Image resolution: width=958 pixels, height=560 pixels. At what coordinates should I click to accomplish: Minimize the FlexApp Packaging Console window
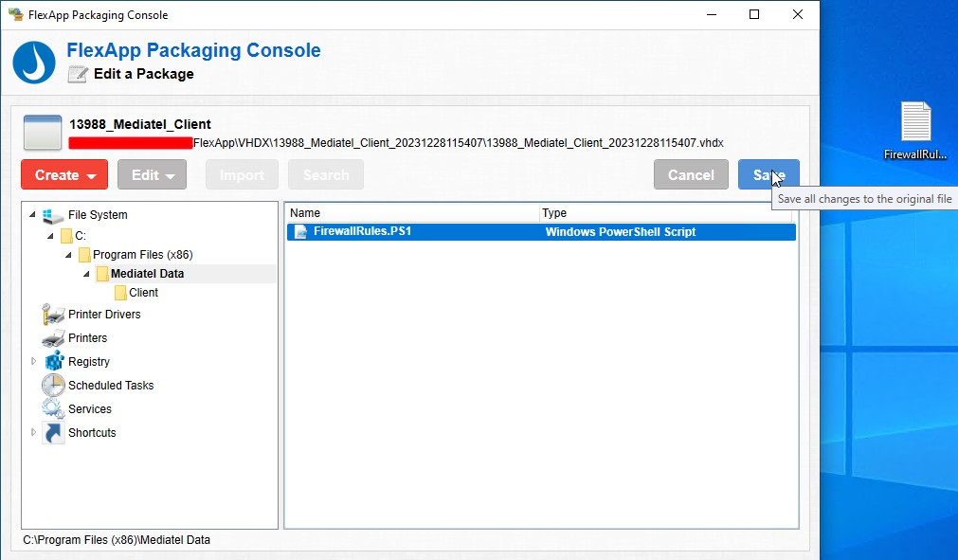point(712,14)
